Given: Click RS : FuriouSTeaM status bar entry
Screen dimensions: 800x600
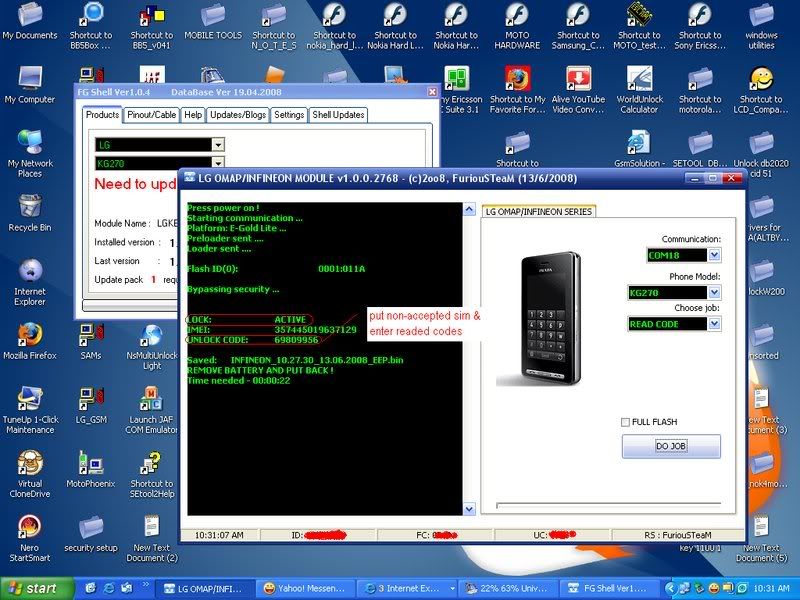Looking at the screenshot, I should pyautogui.click(x=678, y=535).
